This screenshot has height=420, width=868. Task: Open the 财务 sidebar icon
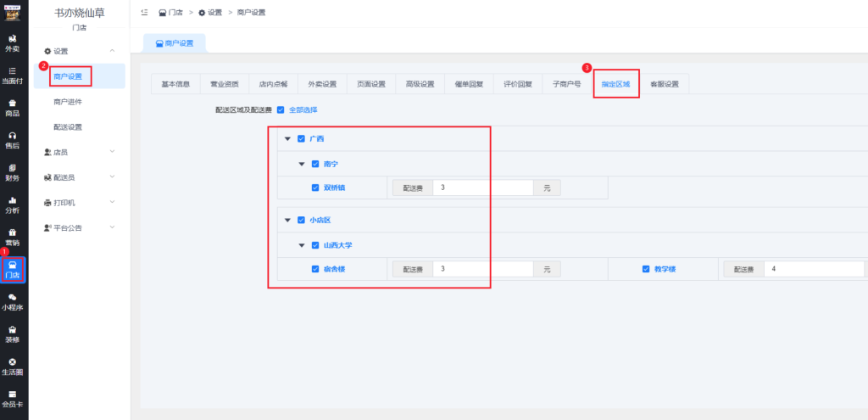click(13, 172)
